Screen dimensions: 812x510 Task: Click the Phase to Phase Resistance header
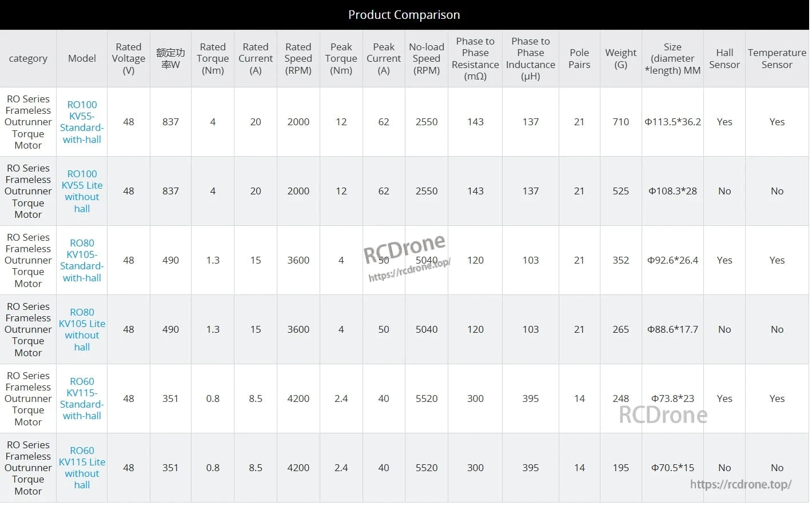[475, 58]
